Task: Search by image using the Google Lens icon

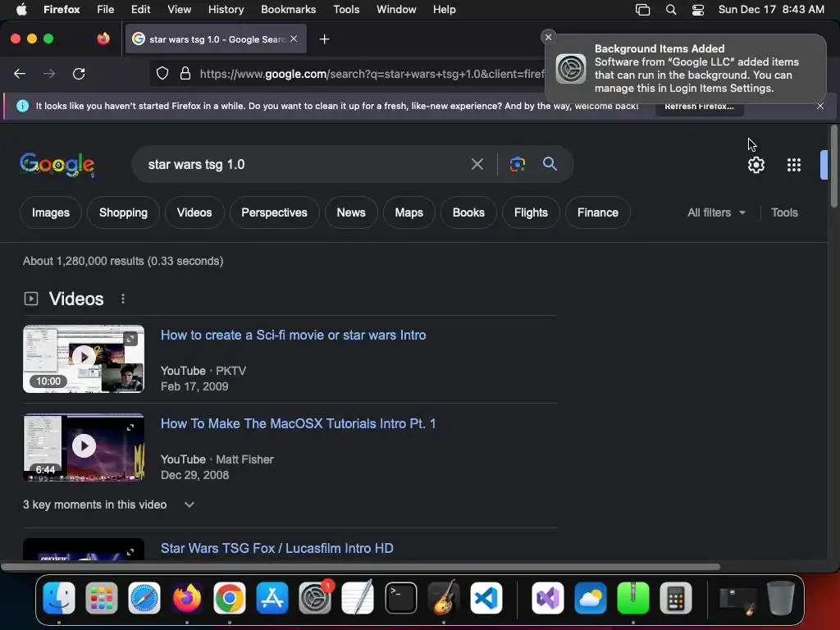Action: tap(517, 164)
